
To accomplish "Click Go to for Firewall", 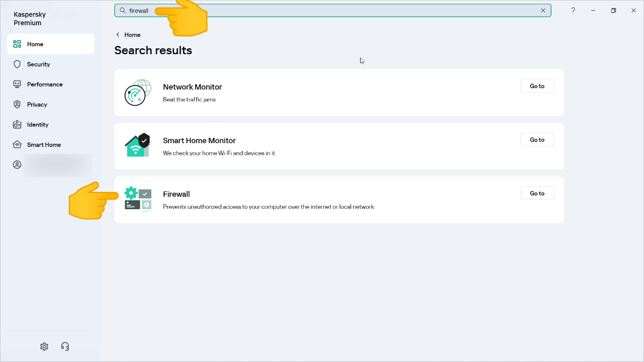I will [537, 193].
